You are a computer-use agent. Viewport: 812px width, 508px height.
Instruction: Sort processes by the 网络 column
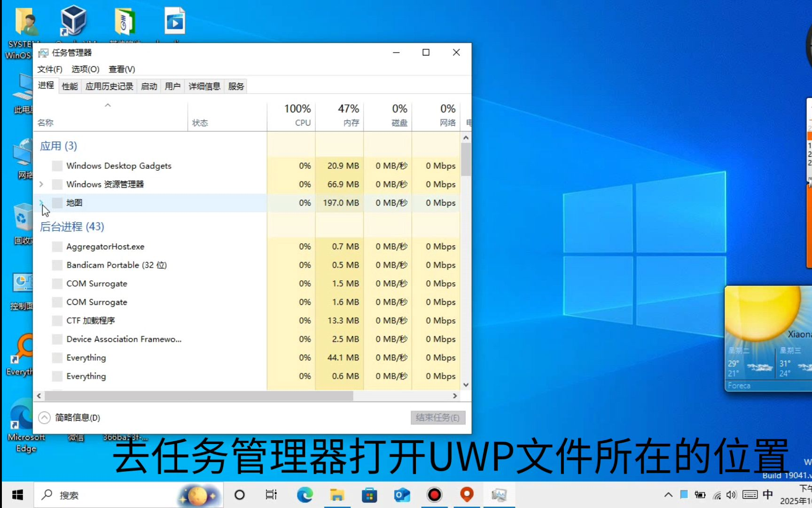point(436,116)
